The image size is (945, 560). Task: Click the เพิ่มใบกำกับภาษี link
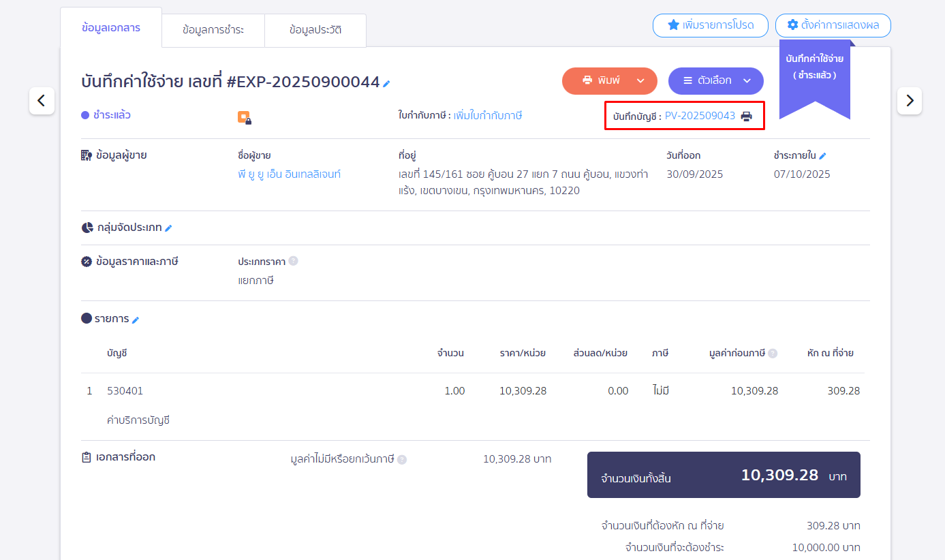click(x=488, y=116)
